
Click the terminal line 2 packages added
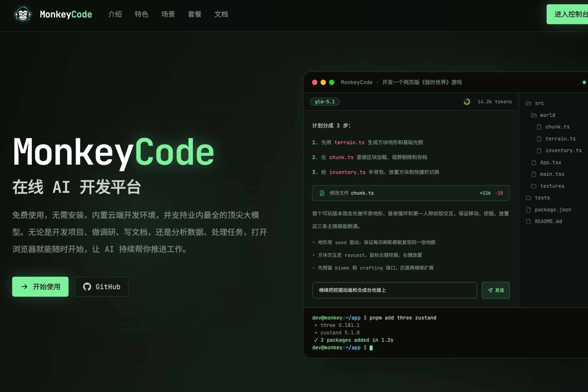click(x=354, y=340)
